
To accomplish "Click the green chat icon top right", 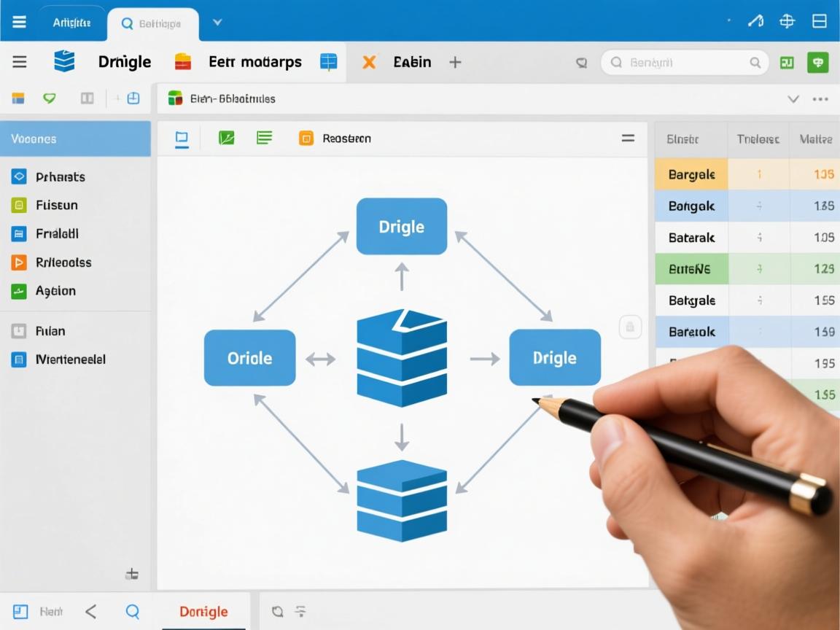I will 818,63.
